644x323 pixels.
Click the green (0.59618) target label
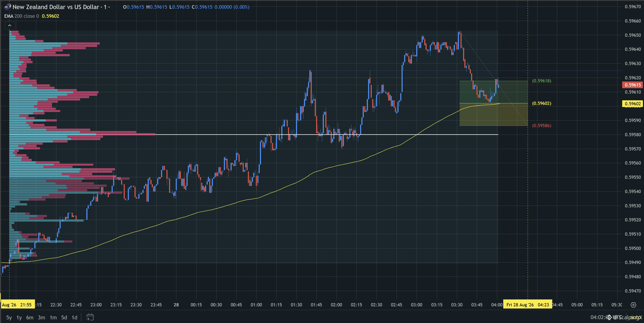541,81
